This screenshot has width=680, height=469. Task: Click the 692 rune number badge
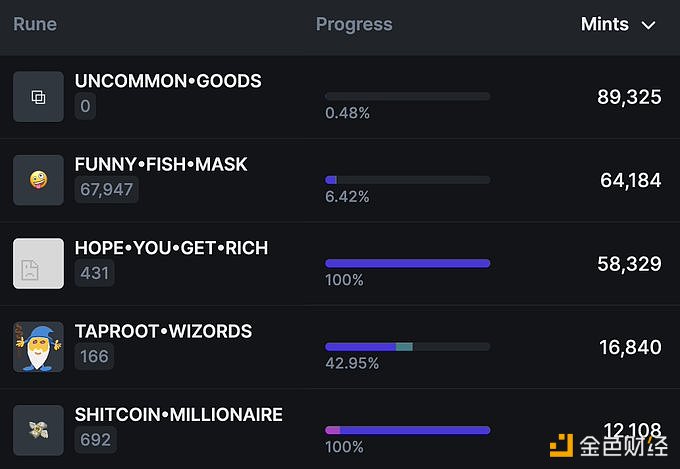pos(95,439)
